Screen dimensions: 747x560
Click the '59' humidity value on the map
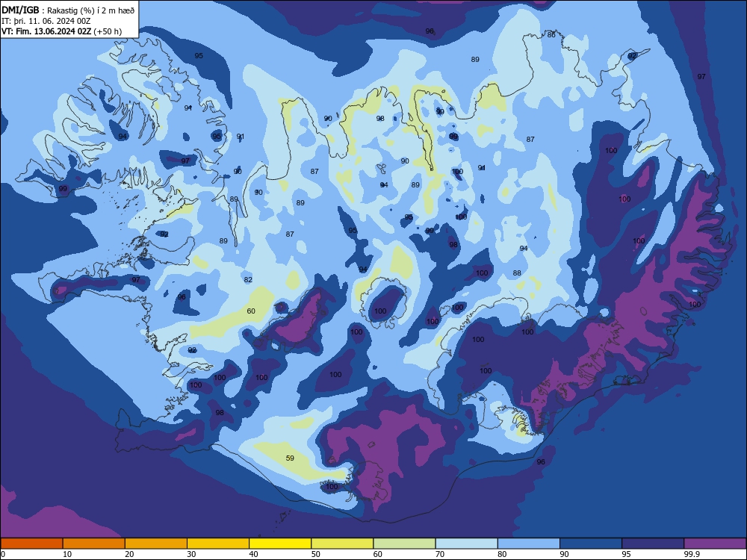(x=290, y=458)
